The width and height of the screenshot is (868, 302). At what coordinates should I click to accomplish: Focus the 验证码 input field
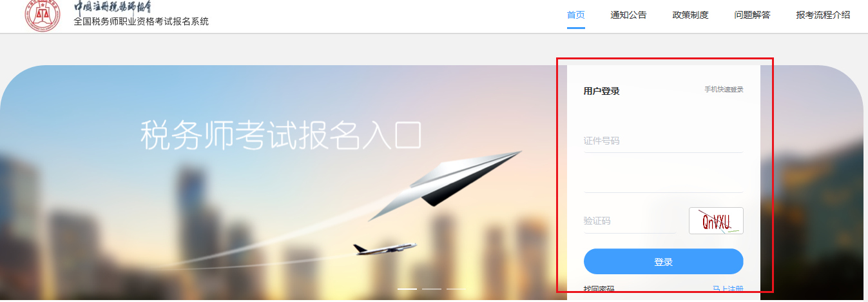[630, 221]
